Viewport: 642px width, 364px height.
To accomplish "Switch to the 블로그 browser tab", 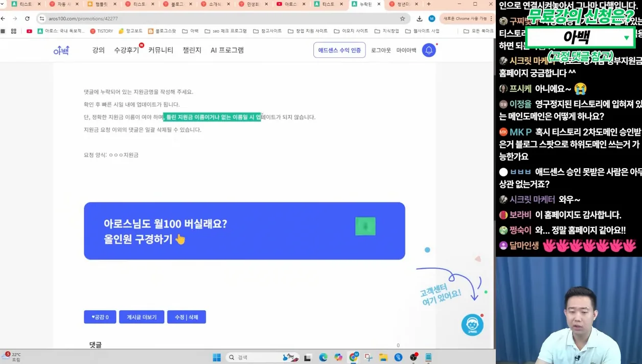I will click(x=176, y=4).
